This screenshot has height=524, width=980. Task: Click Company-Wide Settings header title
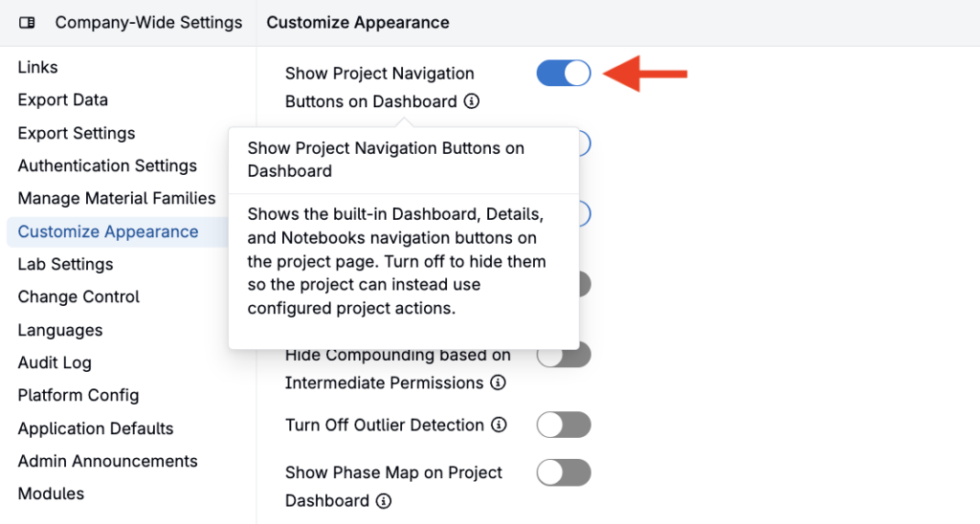pos(148,23)
